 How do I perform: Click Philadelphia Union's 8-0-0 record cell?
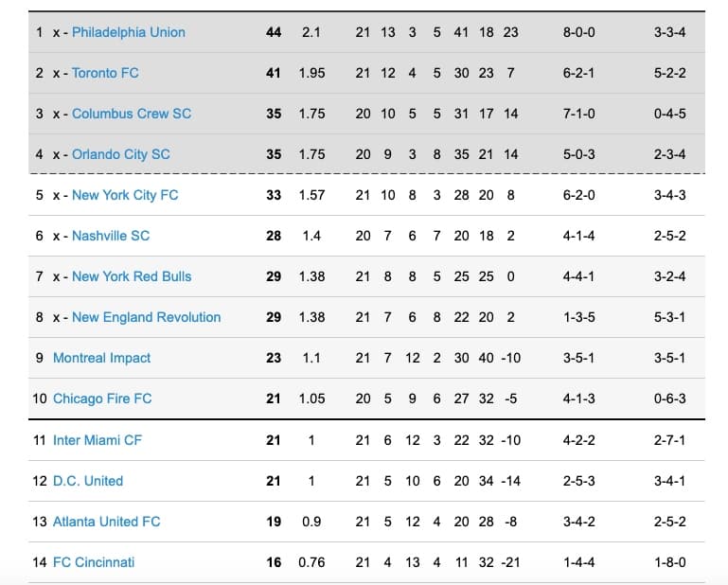578,32
